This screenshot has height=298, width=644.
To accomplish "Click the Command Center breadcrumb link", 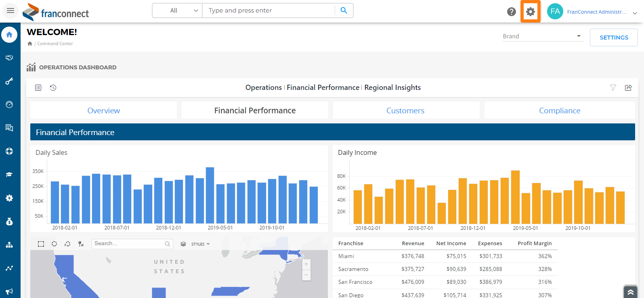I will click(x=55, y=44).
